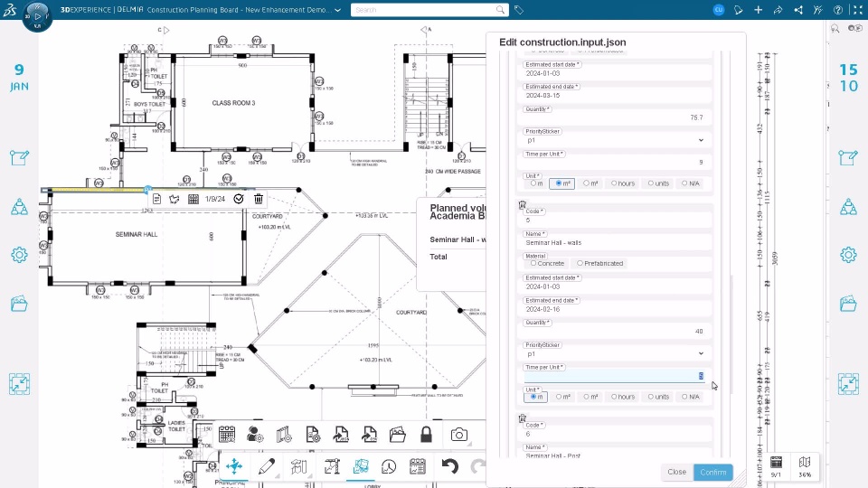Click the clock history icon
This screenshot has height=488, width=868.
pyautogui.click(x=389, y=466)
